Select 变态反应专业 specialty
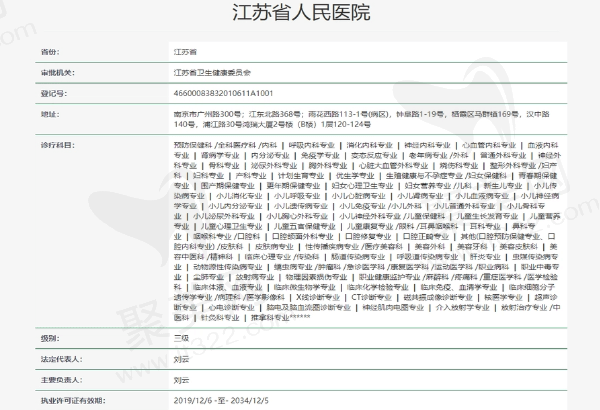Viewport: 600px width, 410px height. pyautogui.click(x=374, y=155)
